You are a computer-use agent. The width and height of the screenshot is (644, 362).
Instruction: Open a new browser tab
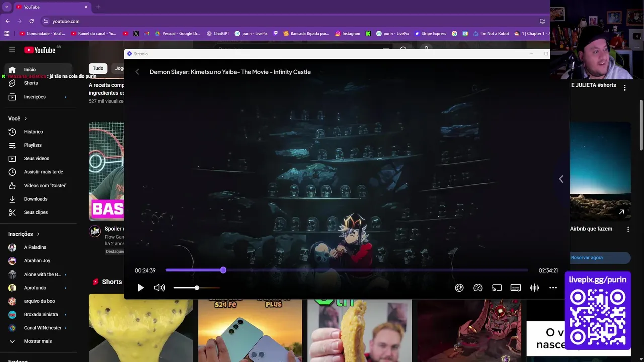tap(98, 7)
